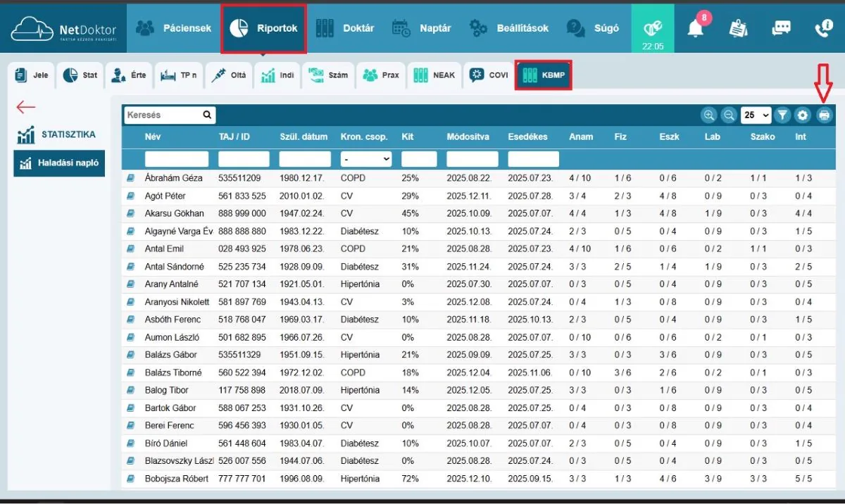The width and height of the screenshot is (845, 504).
Task: Open record icon for Ábrahám Géza
Action: coord(130,178)
